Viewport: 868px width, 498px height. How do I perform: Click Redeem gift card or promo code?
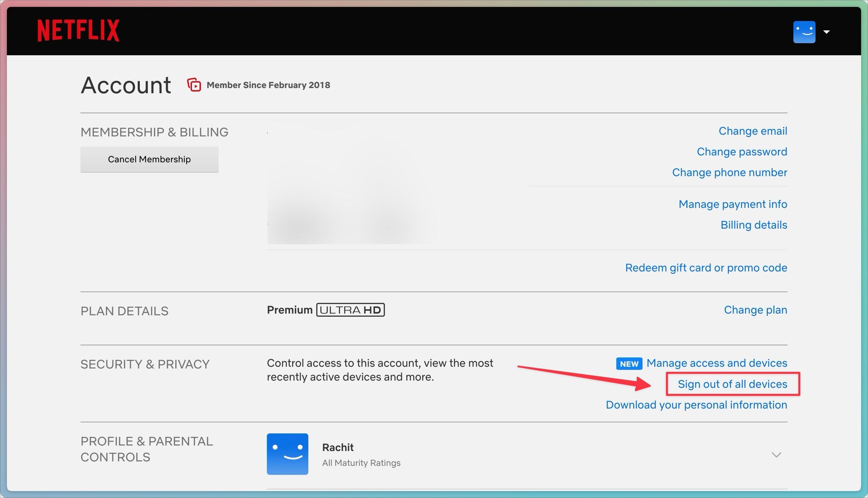click(x=706, y=268)
